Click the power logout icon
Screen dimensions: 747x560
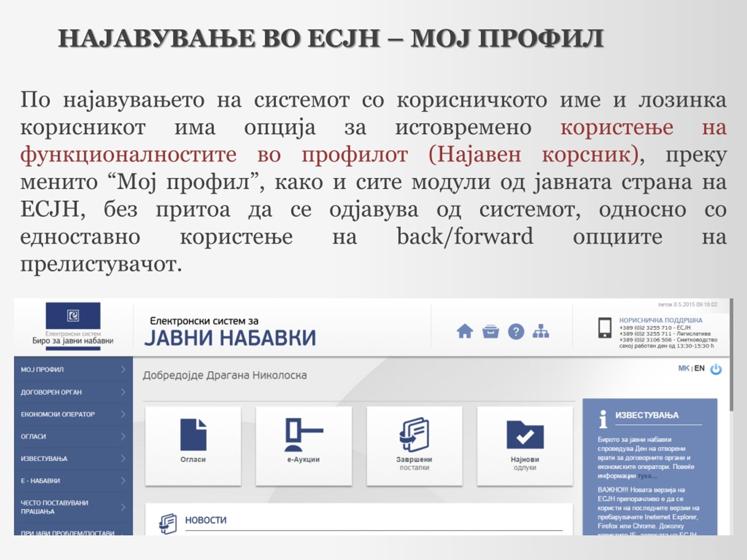coord(716,369)
